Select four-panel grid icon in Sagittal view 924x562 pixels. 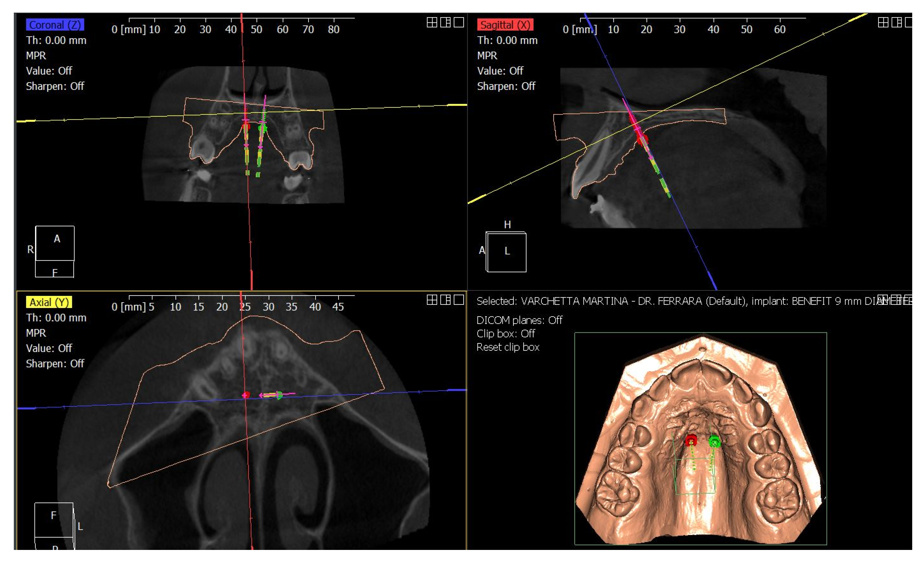tap(883, 22)
